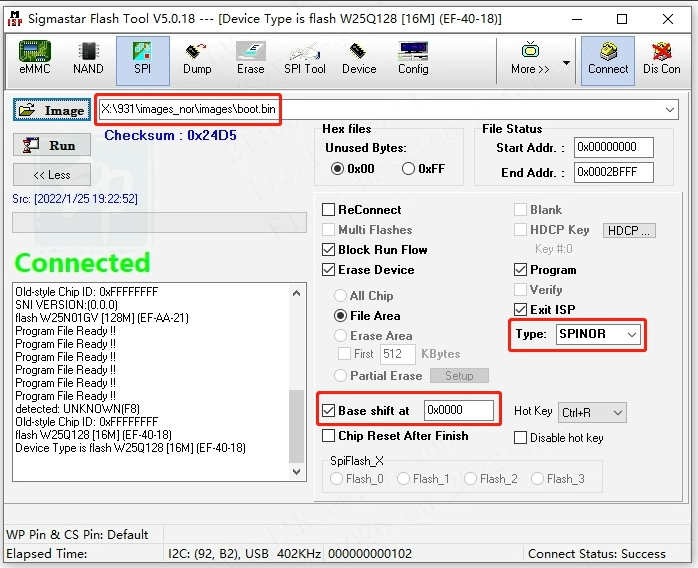Image resolution: width=698 pixels, height=568 pixels.
Task: Open SPI Tool from toolbar
Action: click(305, 59)
